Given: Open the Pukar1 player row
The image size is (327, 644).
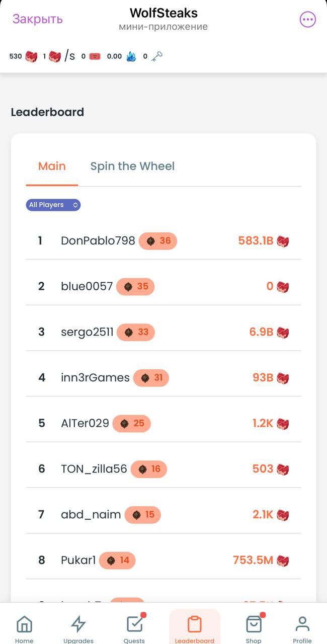Looking at the screenshot, I should click(x=78, y=560).
